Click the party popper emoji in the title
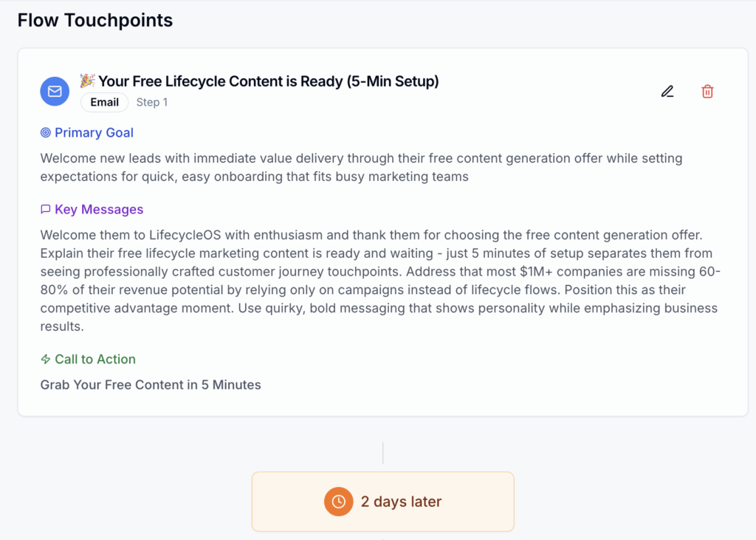Screen dimensions: 756x540 [87, 81]
